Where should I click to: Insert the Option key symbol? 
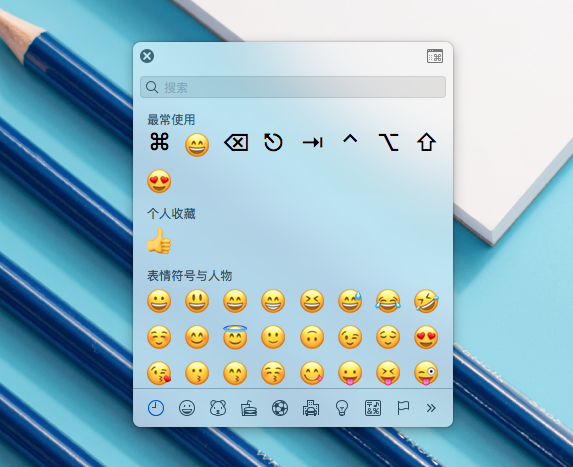point(388,142)
